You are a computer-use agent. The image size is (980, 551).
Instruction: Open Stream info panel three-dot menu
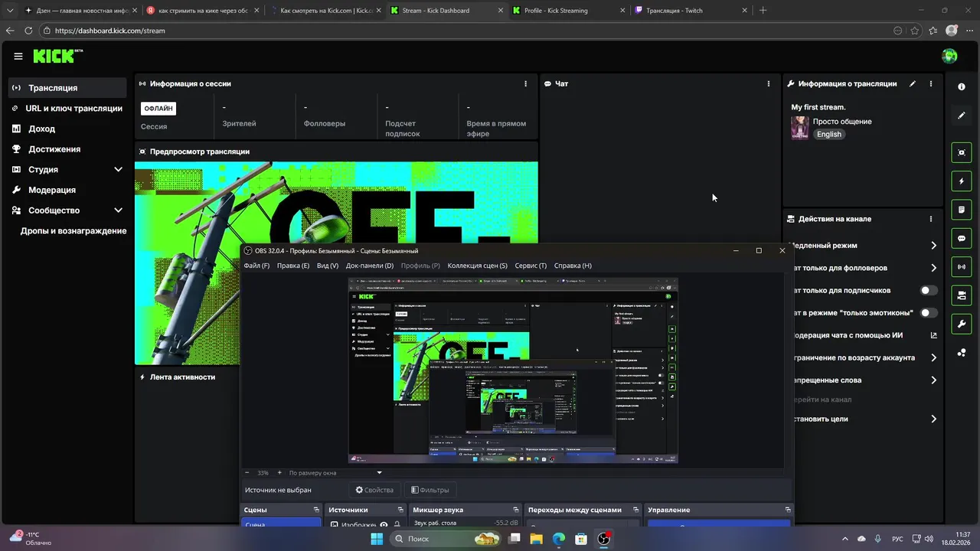(931, 83)
